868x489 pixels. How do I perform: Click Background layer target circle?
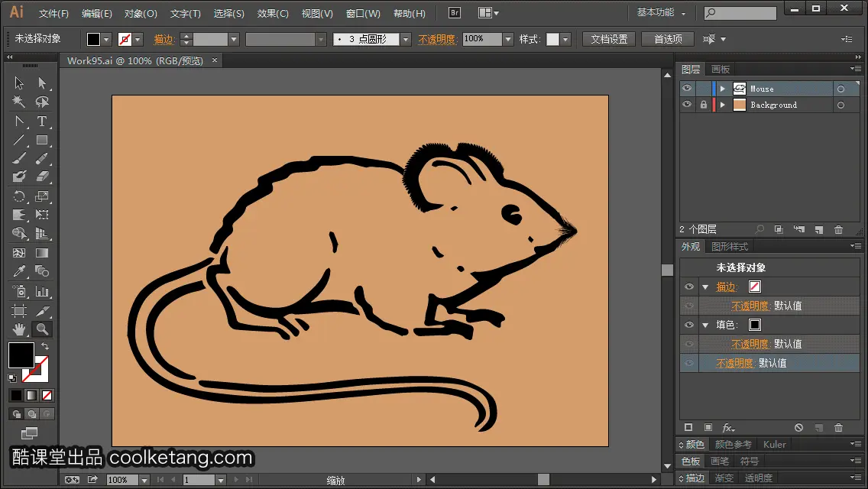click(840, 105)
